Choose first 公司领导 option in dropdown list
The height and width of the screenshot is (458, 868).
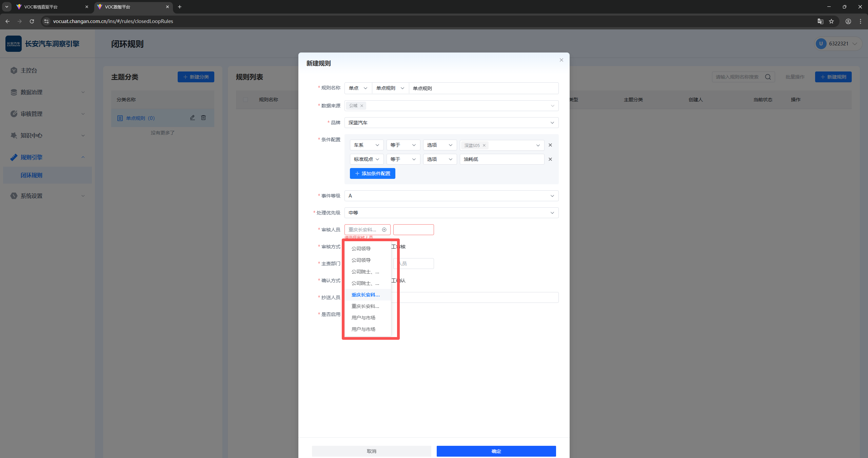(x=361, y=249)
